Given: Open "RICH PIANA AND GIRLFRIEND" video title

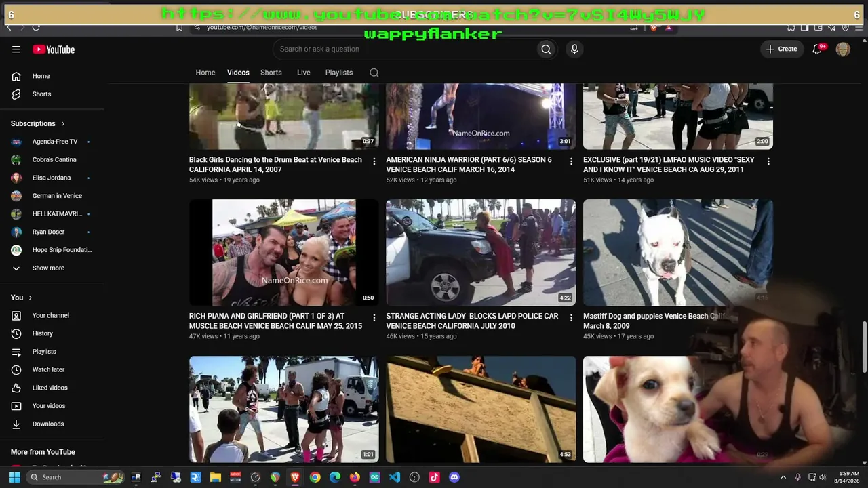Looking at the screenshot, I should (275, 321).
